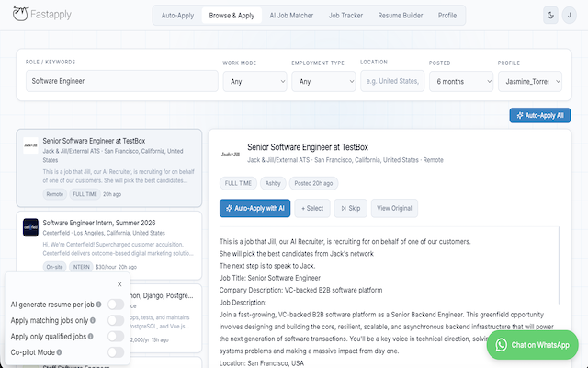
Task: Open the J user avatar menu
Action: pos(569,16)
